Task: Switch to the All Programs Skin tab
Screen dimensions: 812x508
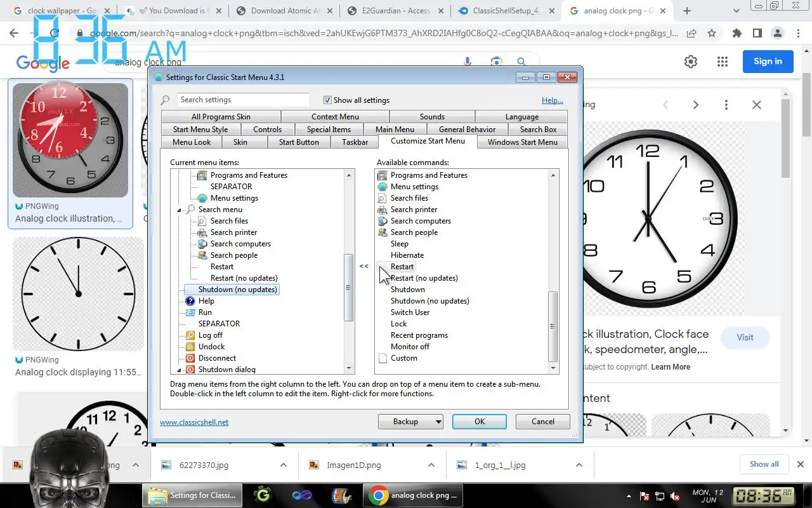Action: (x=221, y=117)
